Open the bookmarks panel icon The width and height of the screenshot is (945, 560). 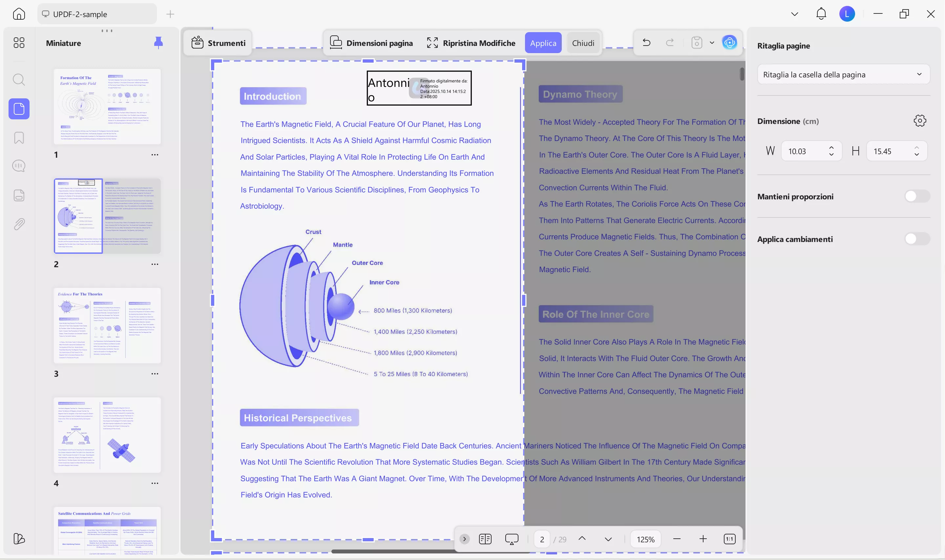19,138
